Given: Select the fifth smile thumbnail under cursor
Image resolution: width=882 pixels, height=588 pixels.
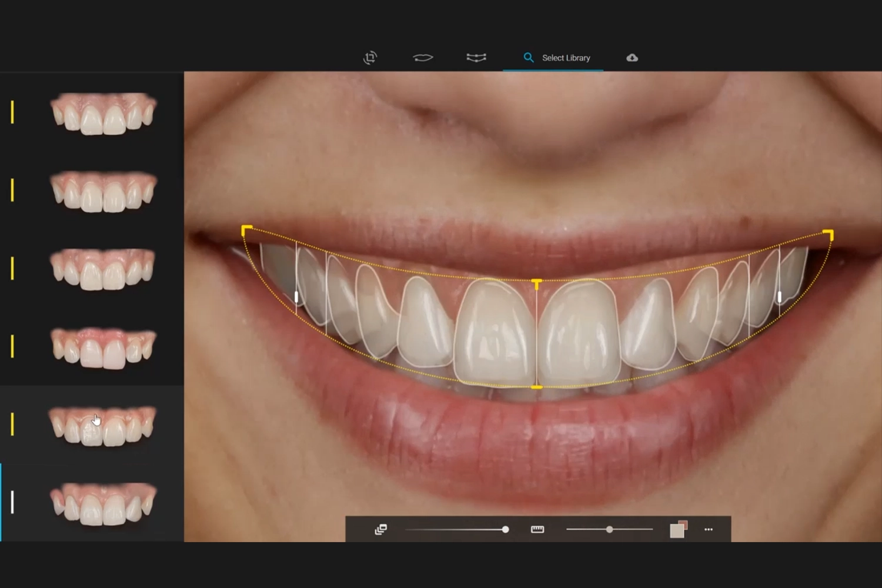Looking at the screenshot, I should (x=102, y=425).
